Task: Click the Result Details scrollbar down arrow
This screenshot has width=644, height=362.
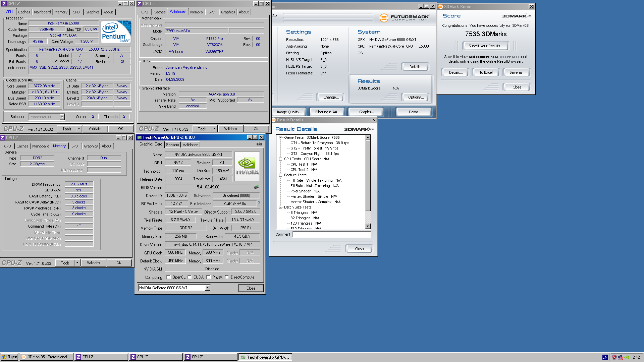Action: 368,226
